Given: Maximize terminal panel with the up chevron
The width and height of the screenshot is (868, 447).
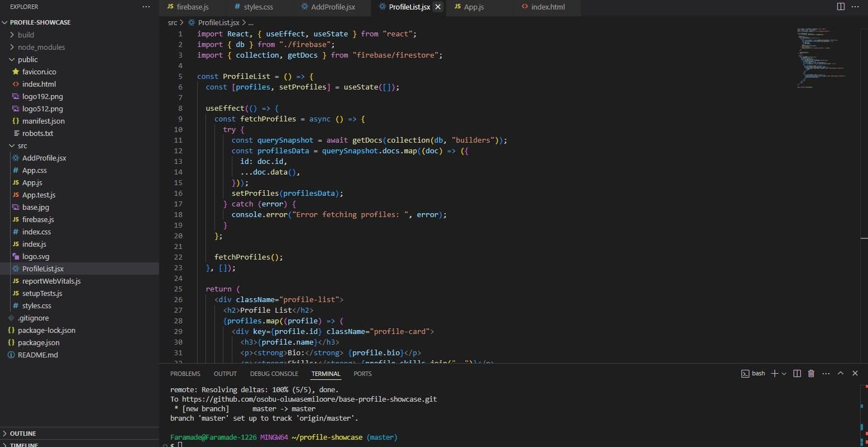Looking at the screenshot, I should [841, 373].
